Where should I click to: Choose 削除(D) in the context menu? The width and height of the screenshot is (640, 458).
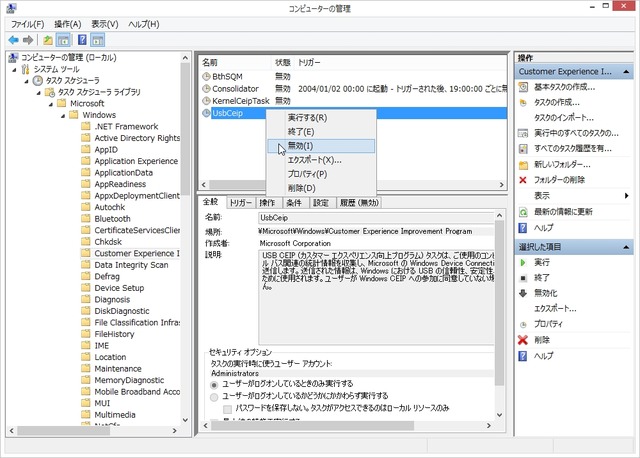tap(321, 188)
